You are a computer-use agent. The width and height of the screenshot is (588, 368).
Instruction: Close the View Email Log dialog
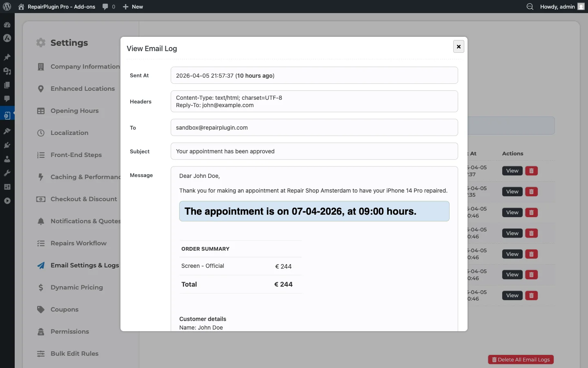coord(459,46)
